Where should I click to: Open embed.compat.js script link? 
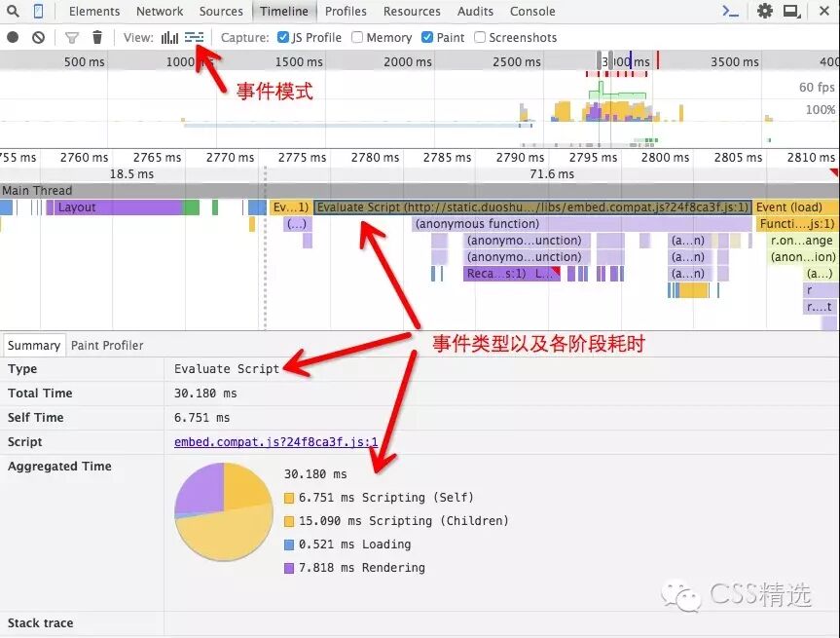[x=275, y=442]
